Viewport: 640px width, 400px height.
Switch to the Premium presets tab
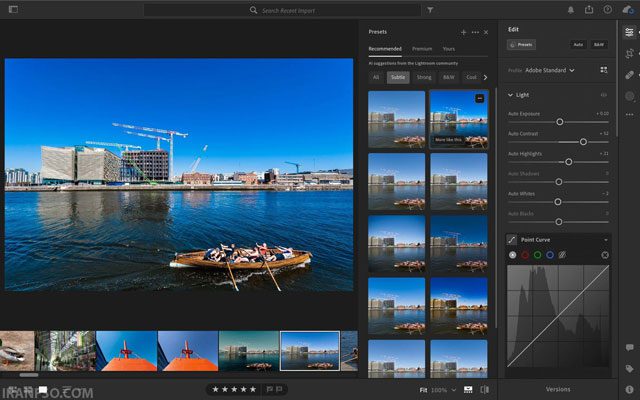(x=422, y=49)
